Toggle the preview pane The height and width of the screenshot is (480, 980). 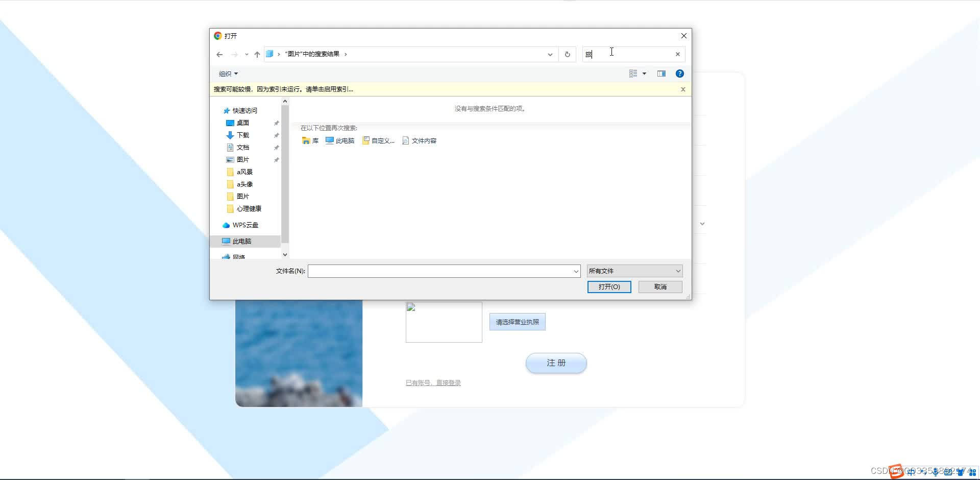click(661, 74)
